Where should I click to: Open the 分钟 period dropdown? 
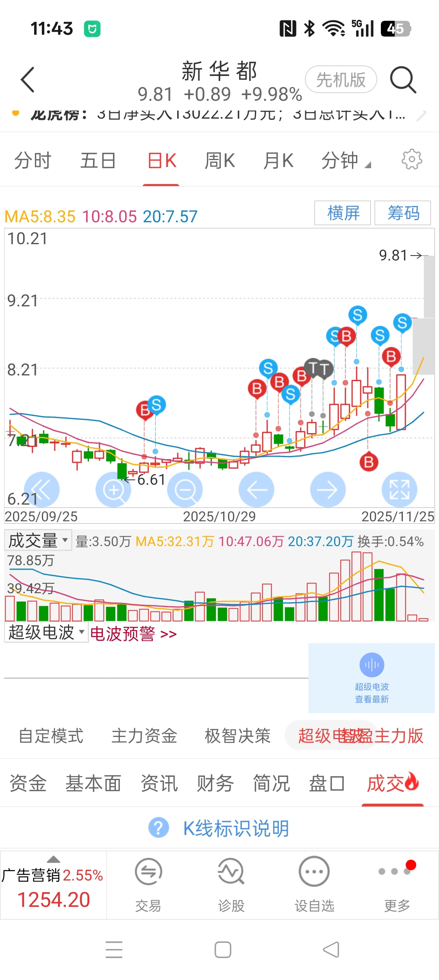[x=346, y=160]
